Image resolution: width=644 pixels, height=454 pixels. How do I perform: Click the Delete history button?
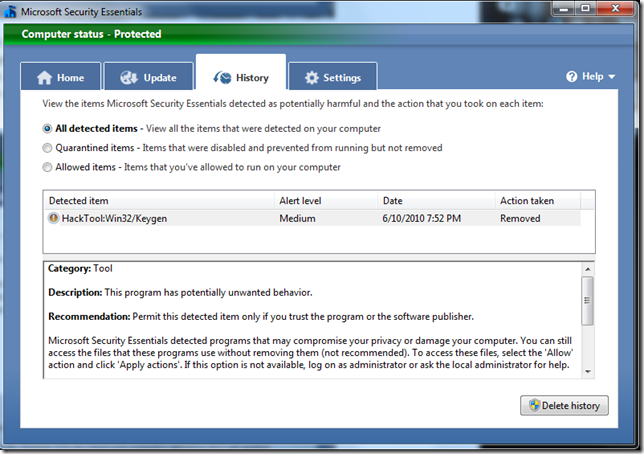coord(564,406)
